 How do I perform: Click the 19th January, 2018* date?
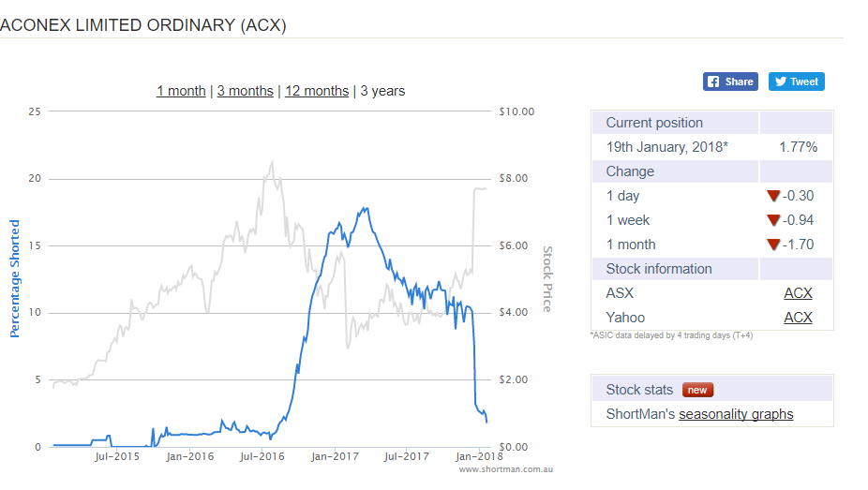coord(667,147)
